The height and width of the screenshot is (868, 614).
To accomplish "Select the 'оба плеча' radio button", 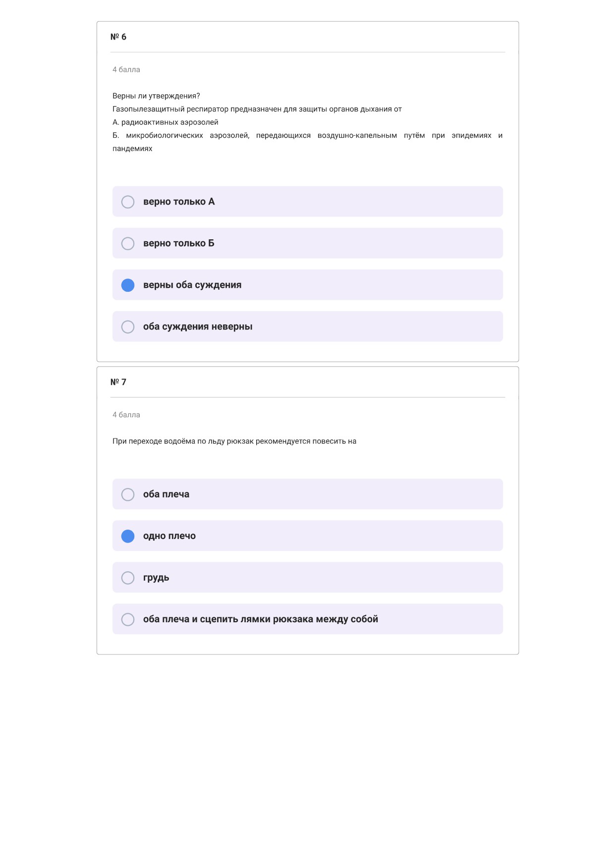I will [128, 494].
